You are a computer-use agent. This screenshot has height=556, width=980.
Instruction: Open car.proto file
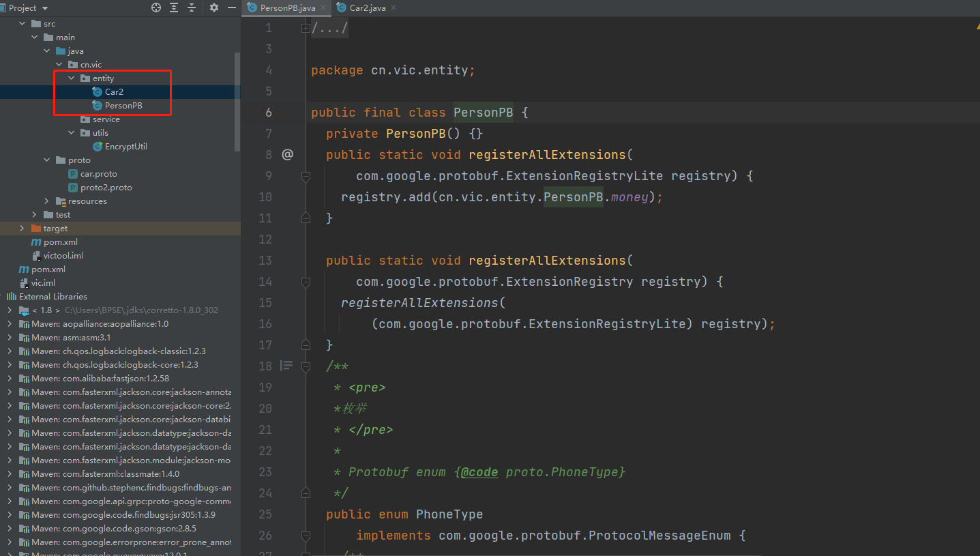point(98,174)
